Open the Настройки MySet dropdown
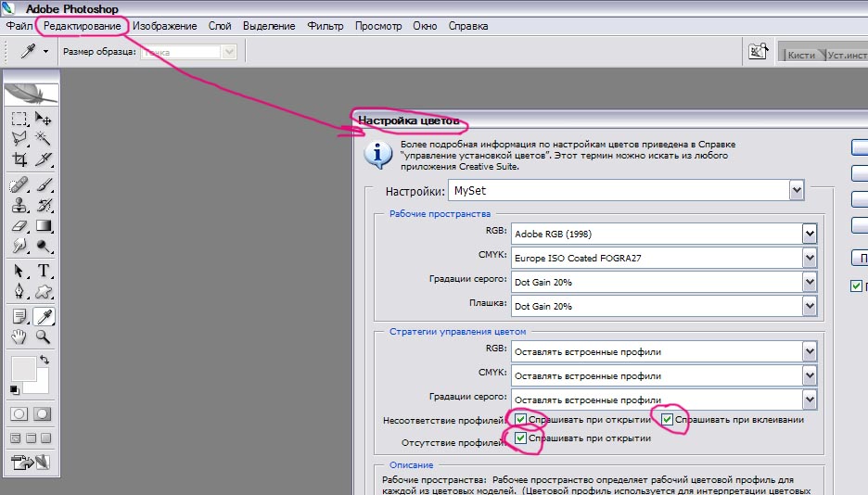Viewport: 868px width, 495px height. tap(797, 190)
